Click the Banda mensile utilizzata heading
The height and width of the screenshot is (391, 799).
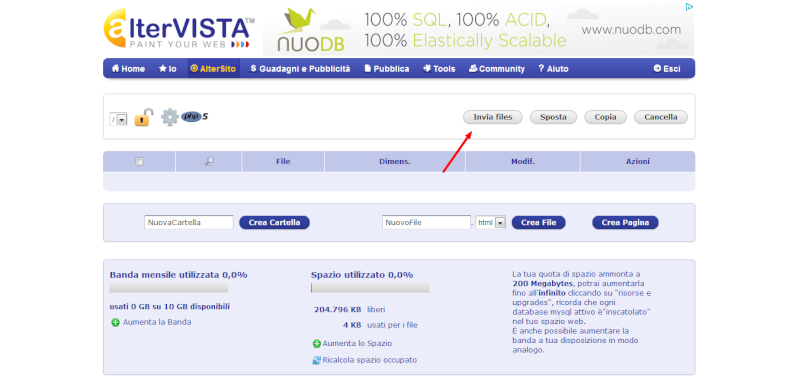point(178,275)
